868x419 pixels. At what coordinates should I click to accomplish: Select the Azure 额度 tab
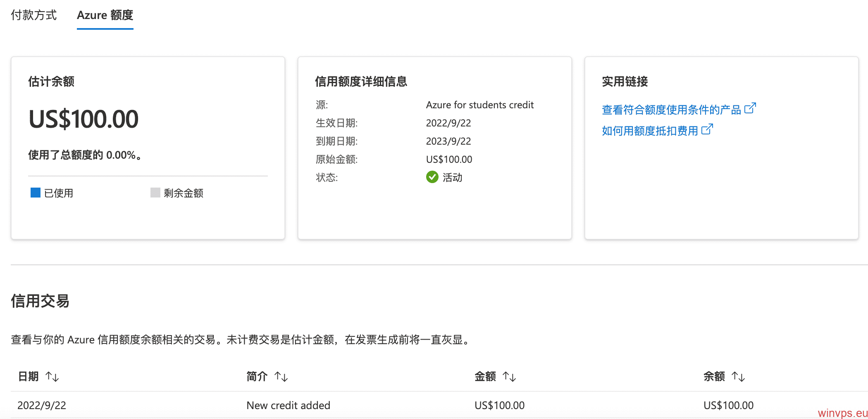[105, 15]
